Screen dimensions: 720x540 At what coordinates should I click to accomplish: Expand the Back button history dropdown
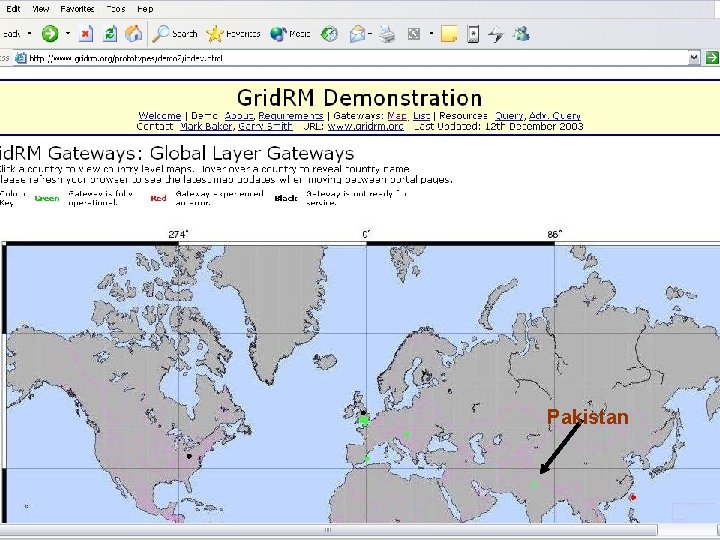click(x=29, y=34)
